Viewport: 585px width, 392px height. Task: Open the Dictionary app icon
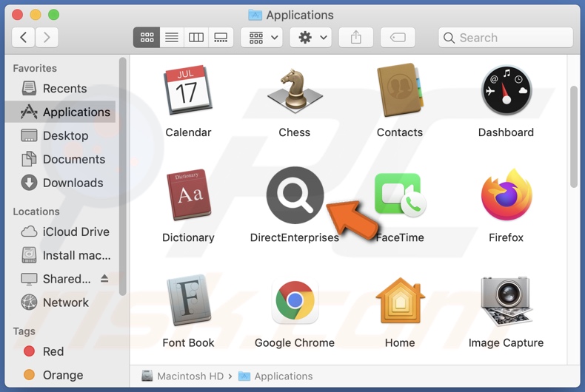(188, 196)
